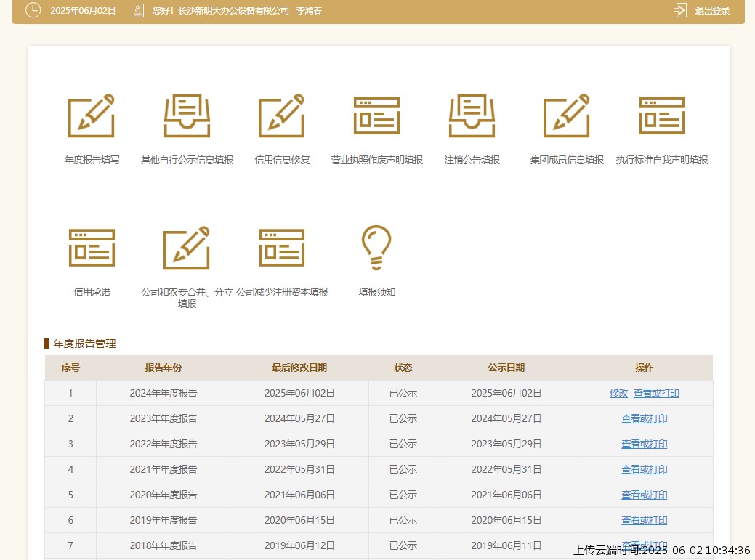Screen dimensions: 755x560
Task: Open the 公司和农专合并、分立填报 pencil icon
Action: tap(187, 248)
